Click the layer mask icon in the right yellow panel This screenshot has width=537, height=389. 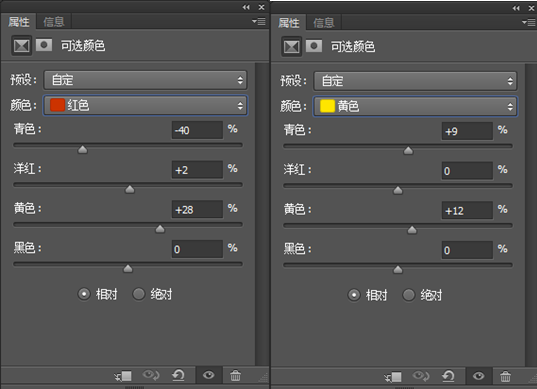[x=314, y=46]
